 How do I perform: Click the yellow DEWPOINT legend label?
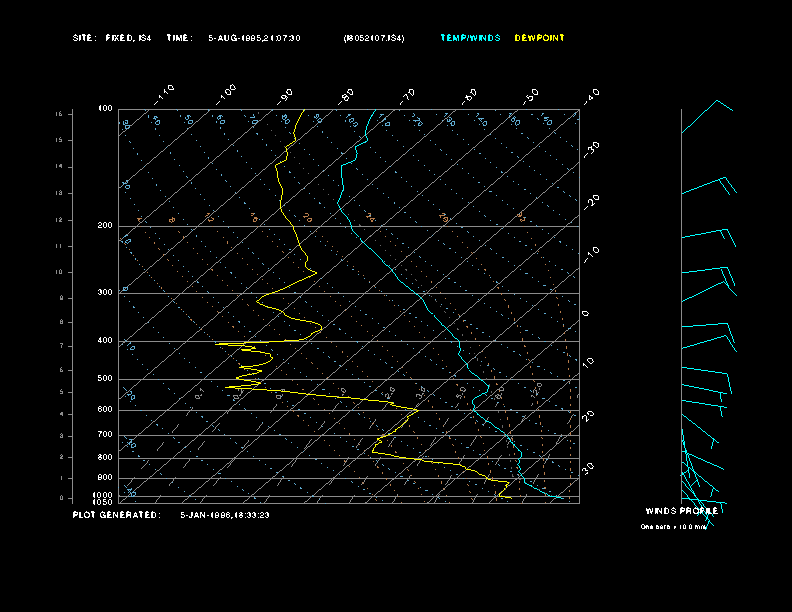point(539,38)
